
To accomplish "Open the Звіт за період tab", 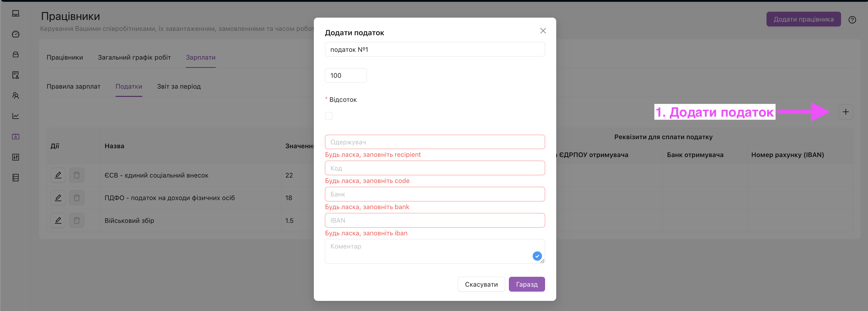I will 179,86.
